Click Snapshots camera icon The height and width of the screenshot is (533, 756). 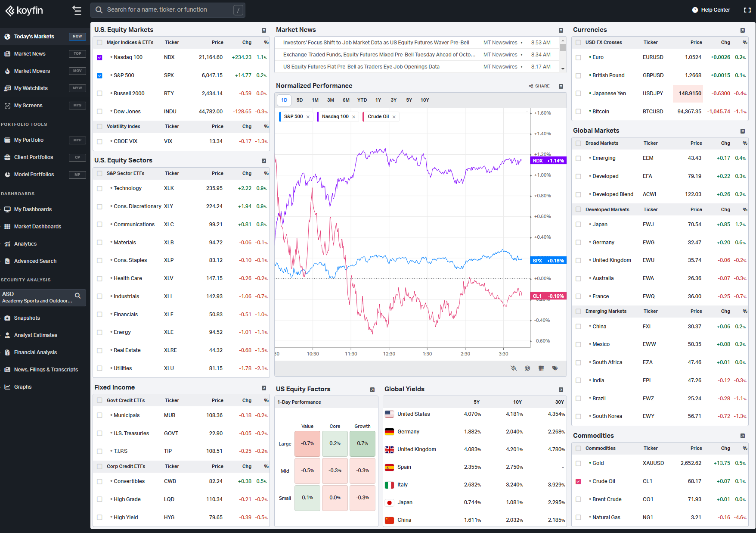click(7, 318)
